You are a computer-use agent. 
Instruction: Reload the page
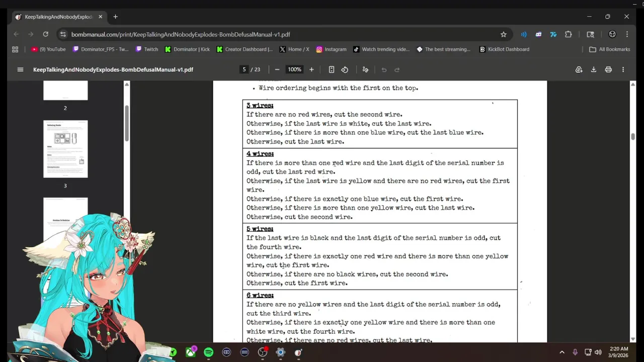46,34
